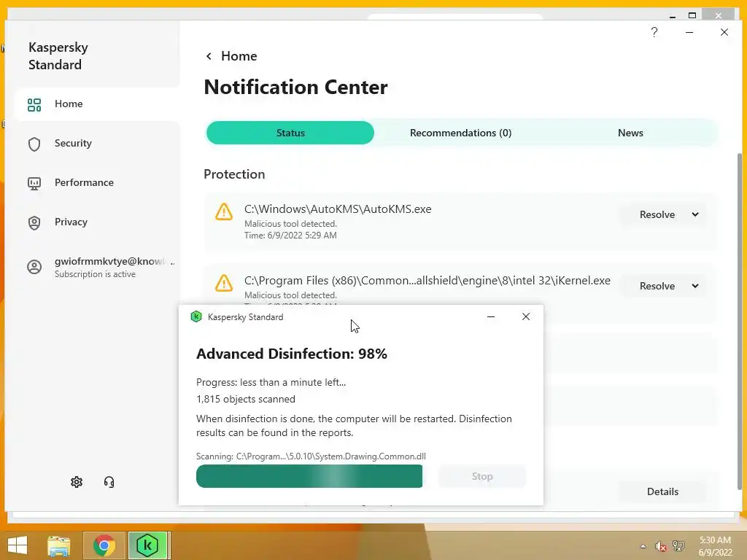Click the help question mark icon
This screenshot has width=747, height=560.
pyautogui.click(x=654, y=32)
